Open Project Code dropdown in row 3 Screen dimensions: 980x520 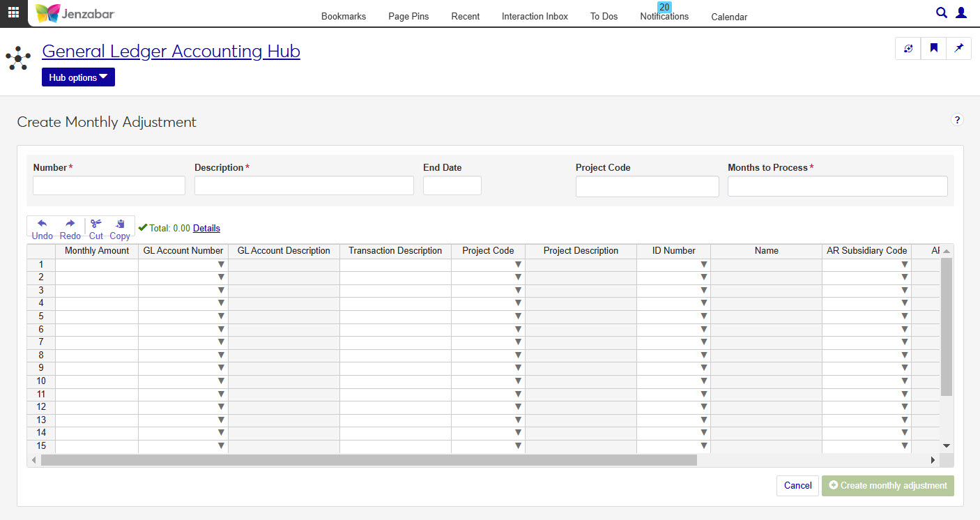tap(518, 290)
